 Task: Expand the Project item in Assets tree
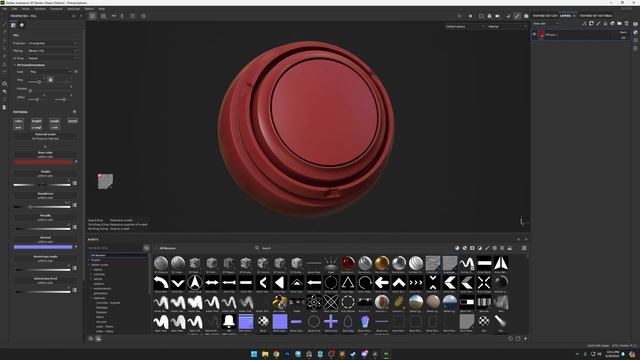(89, 260)
